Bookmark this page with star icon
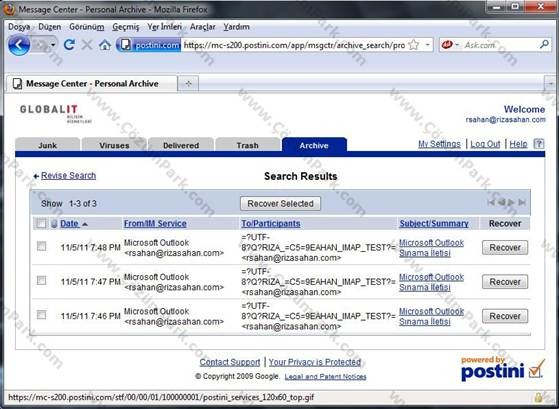559x409 pixels. [414, 45]
